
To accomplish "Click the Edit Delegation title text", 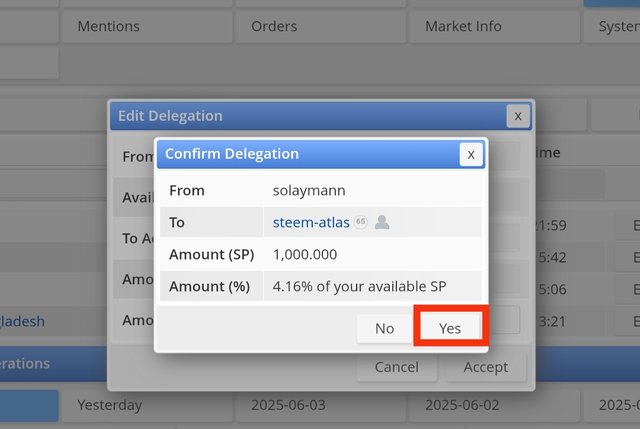I will pos(170,116).
